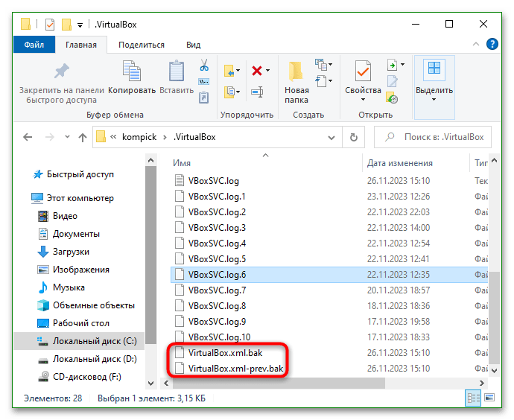Switch to the Главная tab
This screenshot has width=514, height=420.
coord(81,45)
